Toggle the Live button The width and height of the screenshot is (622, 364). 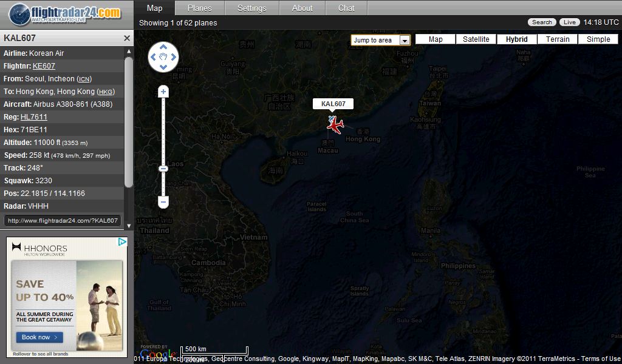click(x=570, y=22)
